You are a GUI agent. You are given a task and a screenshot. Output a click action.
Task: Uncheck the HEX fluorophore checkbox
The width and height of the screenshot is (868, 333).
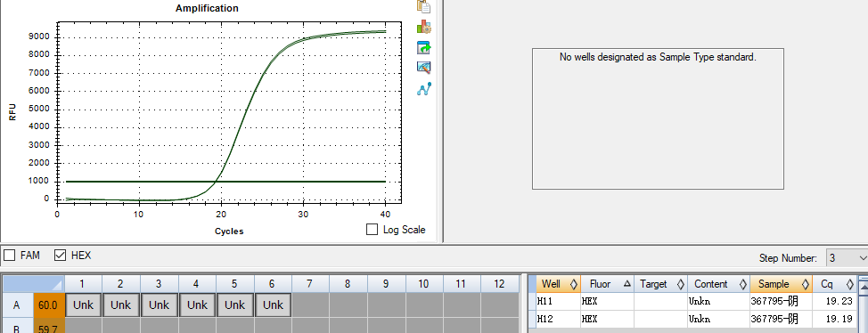coord(61,255)
